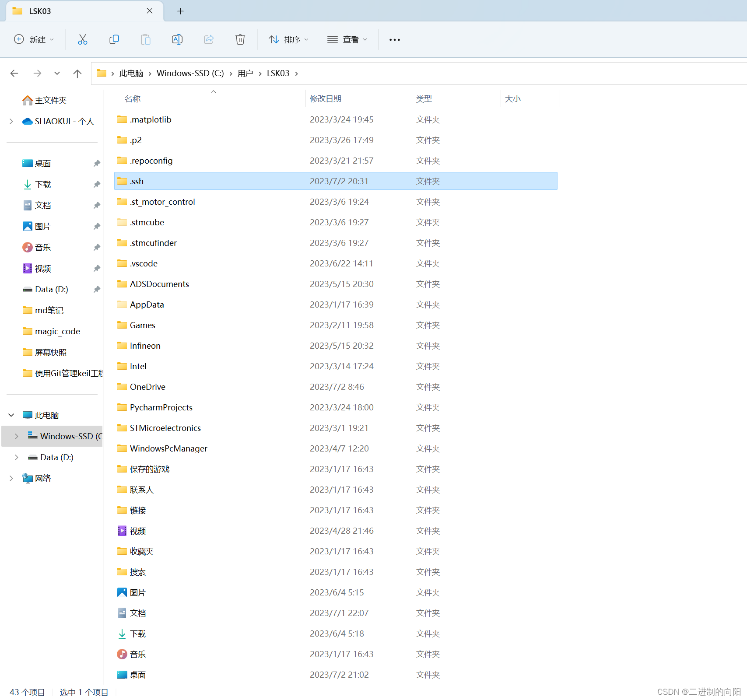Select the .matplotlib folder
The image size is (747, 700).
point(336,119)
